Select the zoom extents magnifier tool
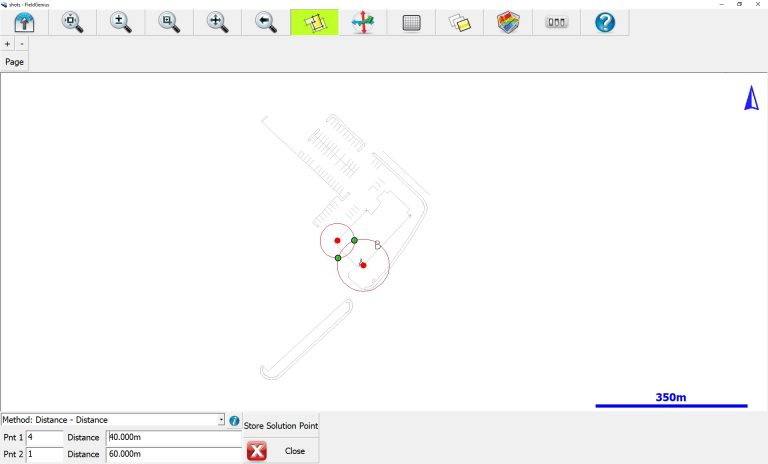 tap(73, 22)
